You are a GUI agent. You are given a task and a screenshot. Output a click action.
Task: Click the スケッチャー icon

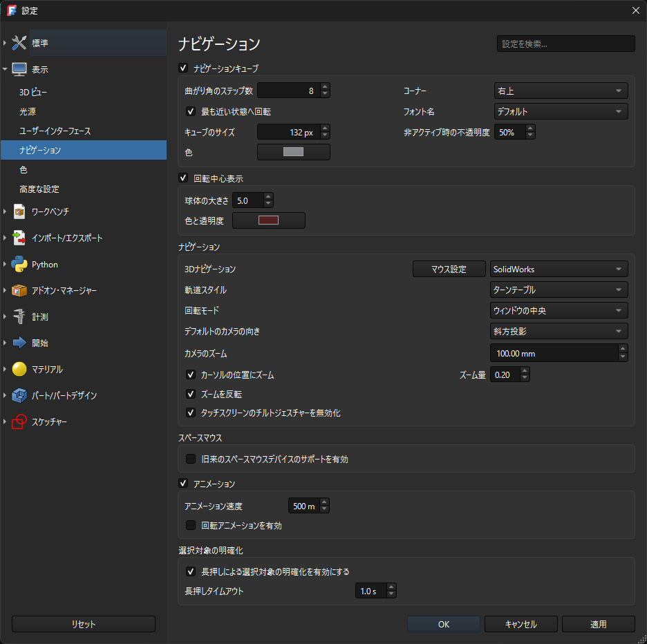pos(19,422)
